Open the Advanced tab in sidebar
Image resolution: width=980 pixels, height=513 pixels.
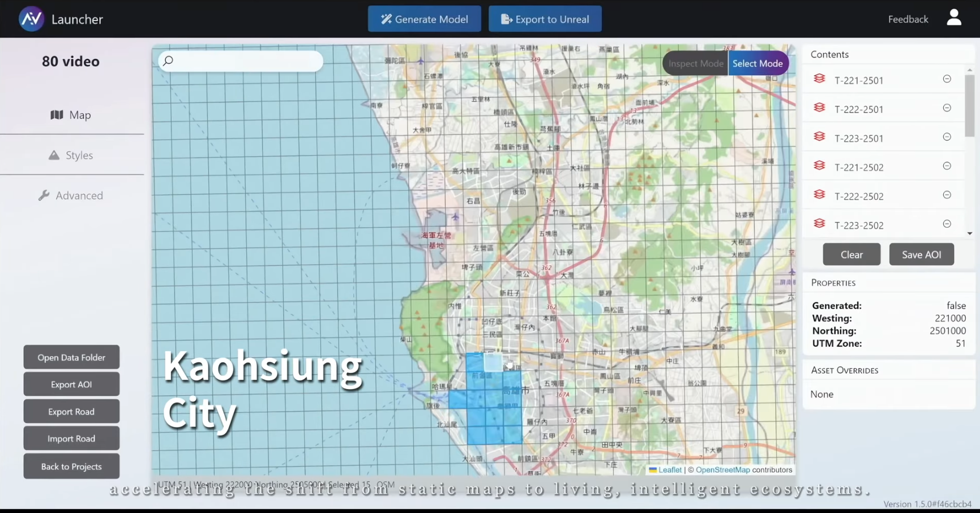point(71,195)
